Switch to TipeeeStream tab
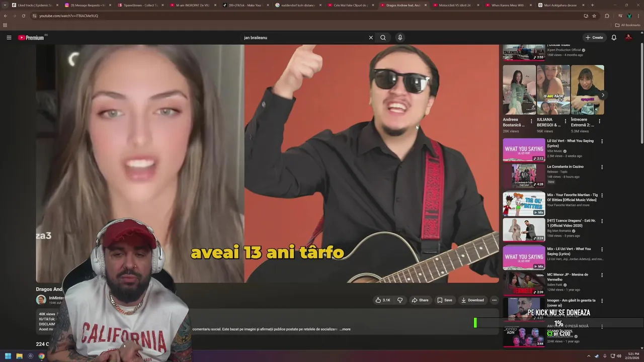Screen dimensions: 644x362 (140, 5)
